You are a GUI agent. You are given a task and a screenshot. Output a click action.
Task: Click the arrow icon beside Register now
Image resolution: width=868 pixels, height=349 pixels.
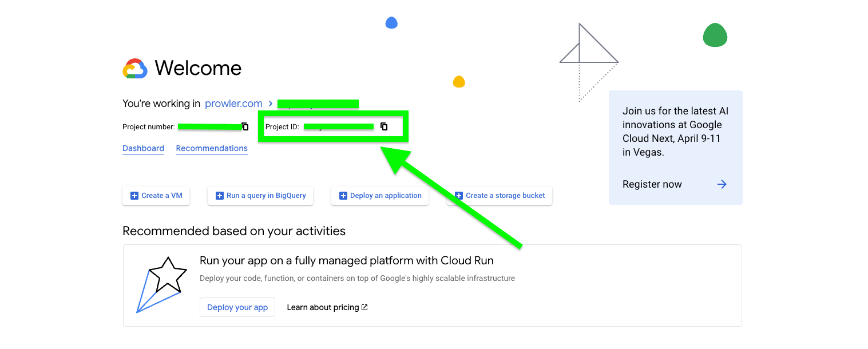722,184
